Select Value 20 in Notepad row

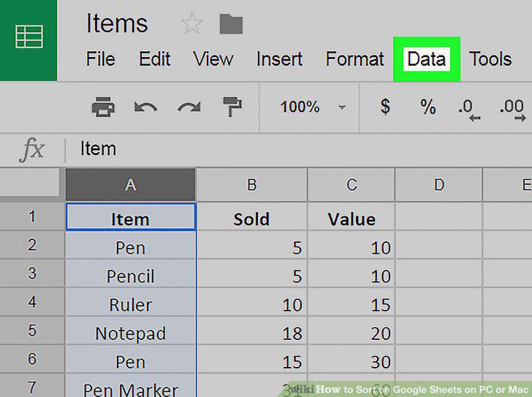coord(351,330)
